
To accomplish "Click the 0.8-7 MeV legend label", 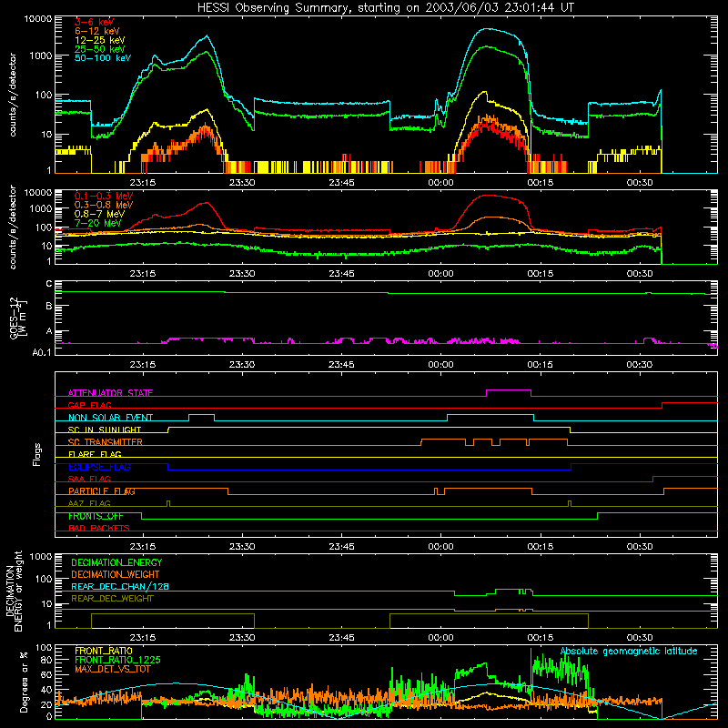I will (99, 214).
